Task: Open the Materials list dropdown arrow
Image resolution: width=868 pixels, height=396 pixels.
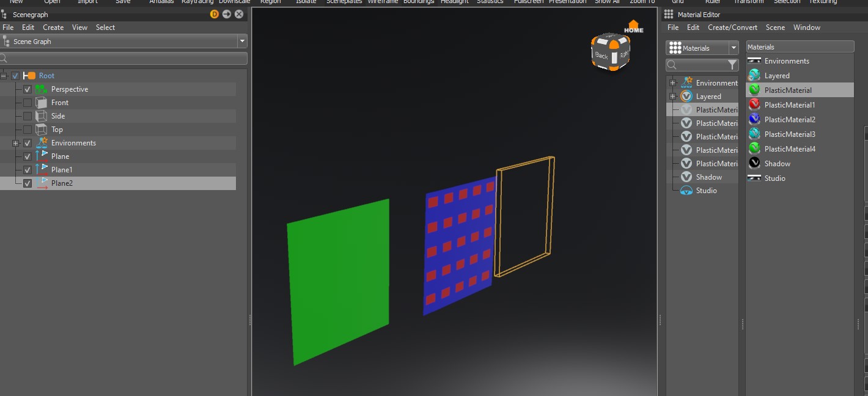Action: [x=734, y=48]
